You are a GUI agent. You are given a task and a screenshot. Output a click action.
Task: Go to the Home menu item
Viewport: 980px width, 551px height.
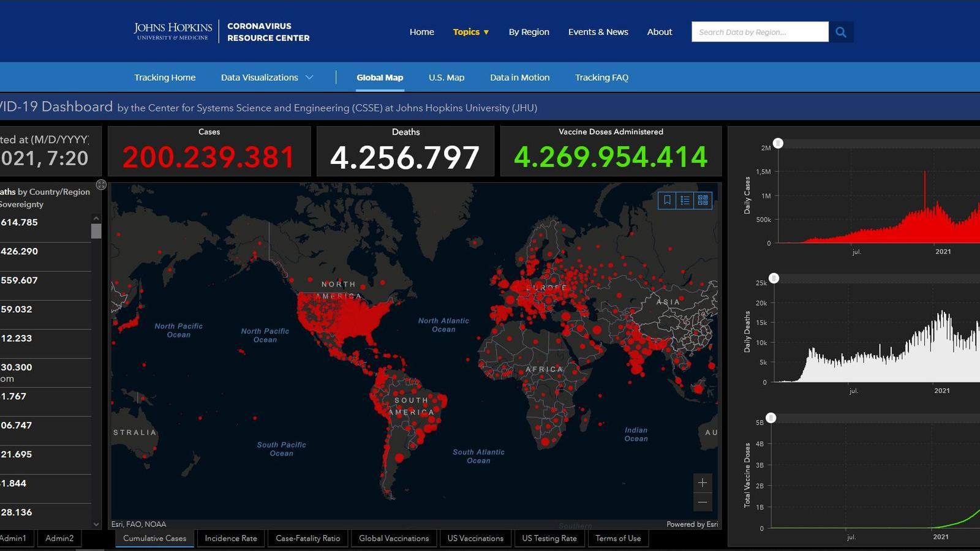click(x=421, y=32)
